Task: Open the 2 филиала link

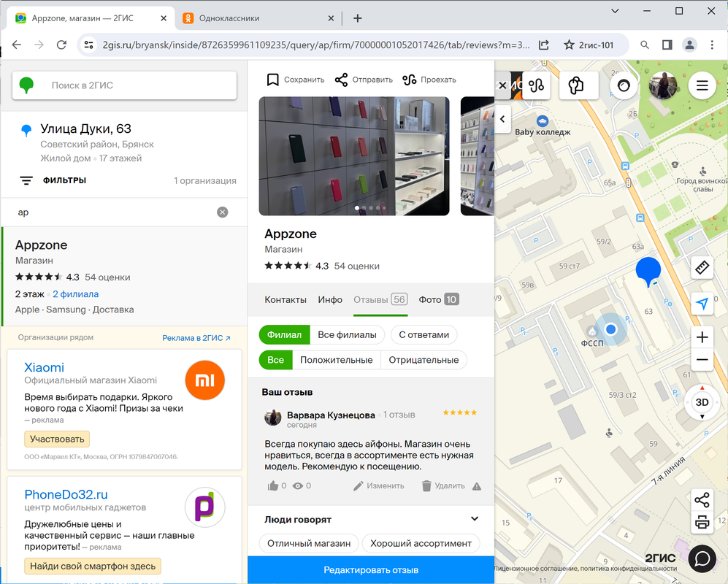Action: 76,294
